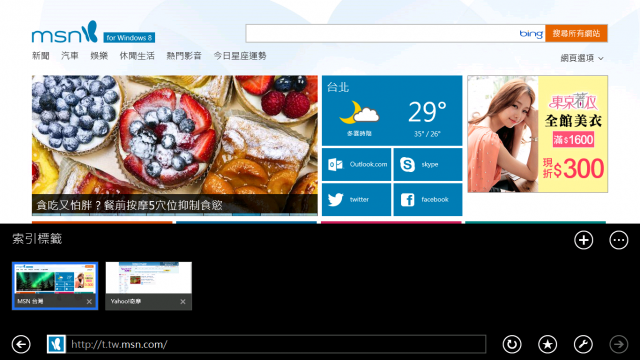Open the 休閒生活 menu item
This screenshot has height=360, width=640.
pos(137,56)
